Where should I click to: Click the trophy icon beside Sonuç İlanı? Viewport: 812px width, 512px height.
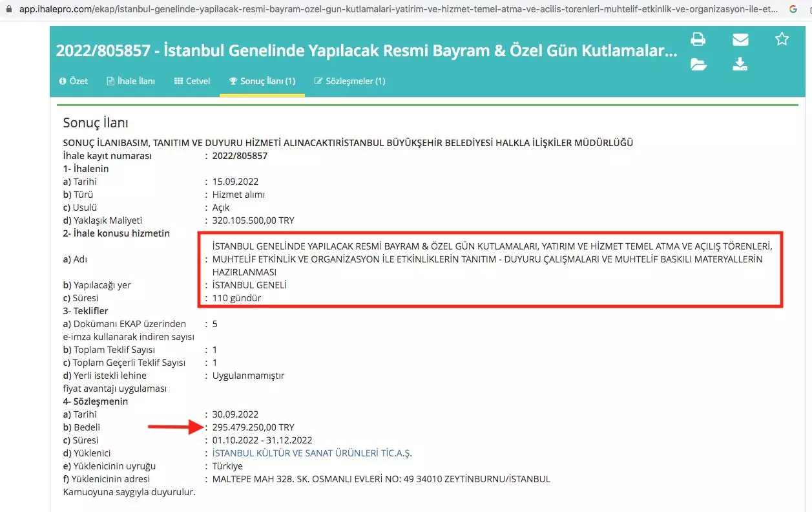[x=232, y=81]
